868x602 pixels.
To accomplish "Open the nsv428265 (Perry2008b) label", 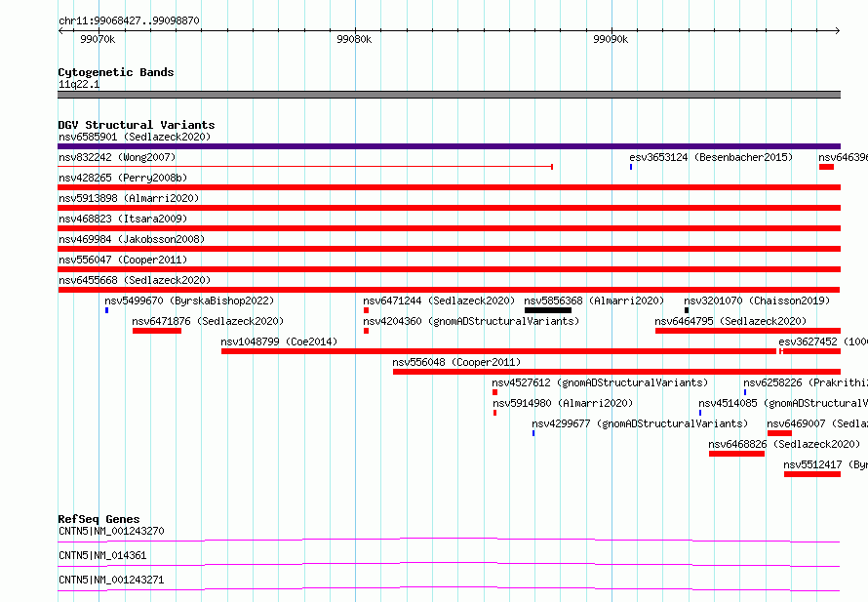I will pos(123,178).
